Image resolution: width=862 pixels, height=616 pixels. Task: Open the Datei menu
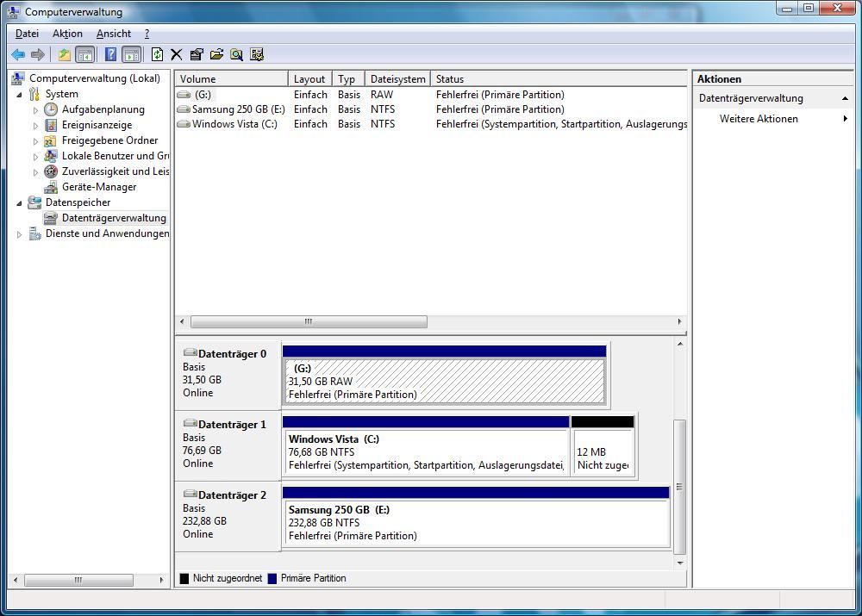click(27, 34)
